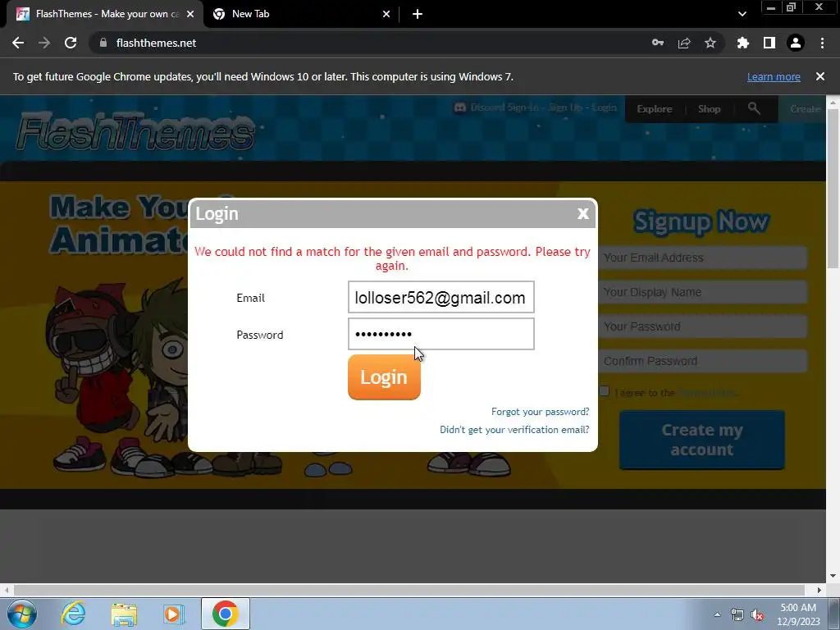Close the Login dialog with X
840x630 pixels.
[583, 214]
